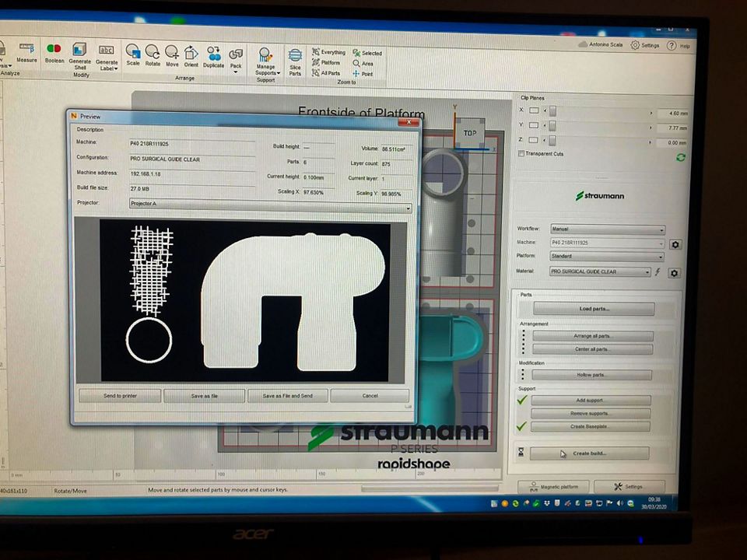Activate the Move tool
This screenshot has height=560, width=747.
(172, 56)
